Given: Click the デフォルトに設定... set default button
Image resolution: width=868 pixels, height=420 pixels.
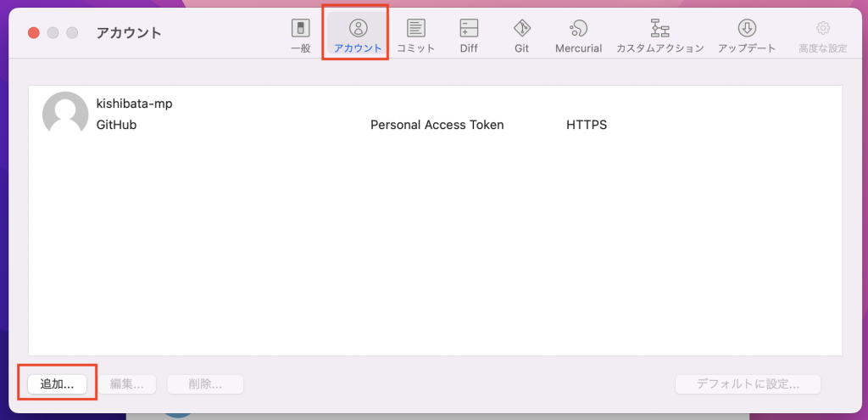Looking at the screenshot, I should pos(748,384).
